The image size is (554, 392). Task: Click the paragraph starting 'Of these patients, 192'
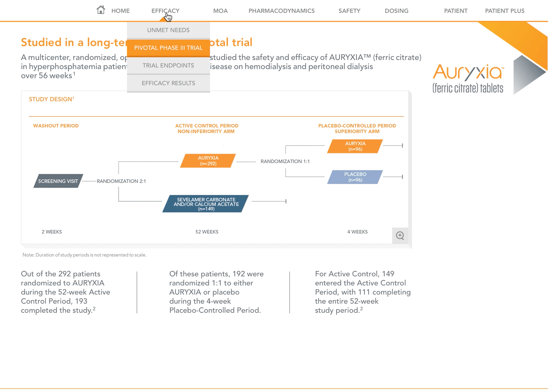coord(216,292)
